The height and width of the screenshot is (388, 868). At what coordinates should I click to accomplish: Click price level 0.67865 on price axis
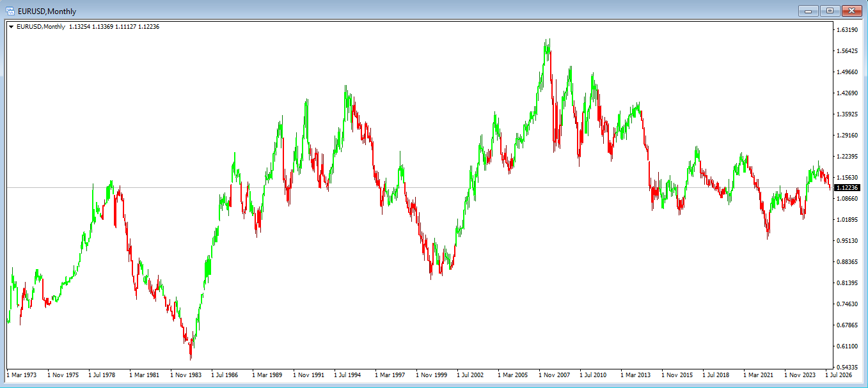coord(847,325)
